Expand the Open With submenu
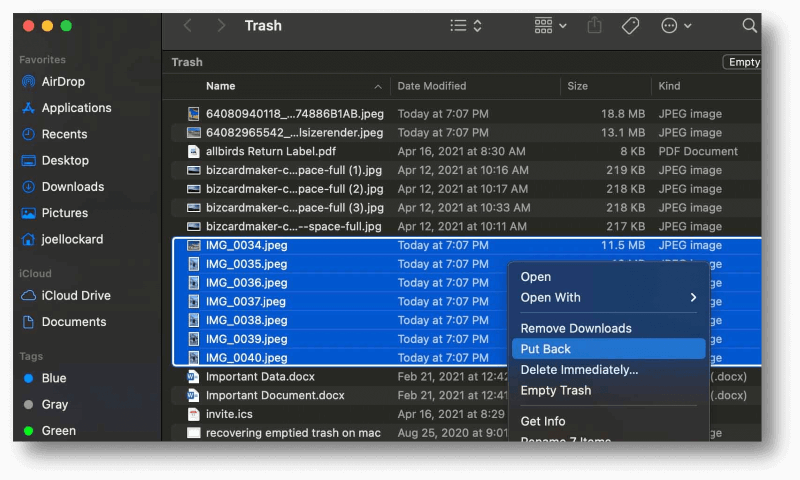 [x=608, y=298]
